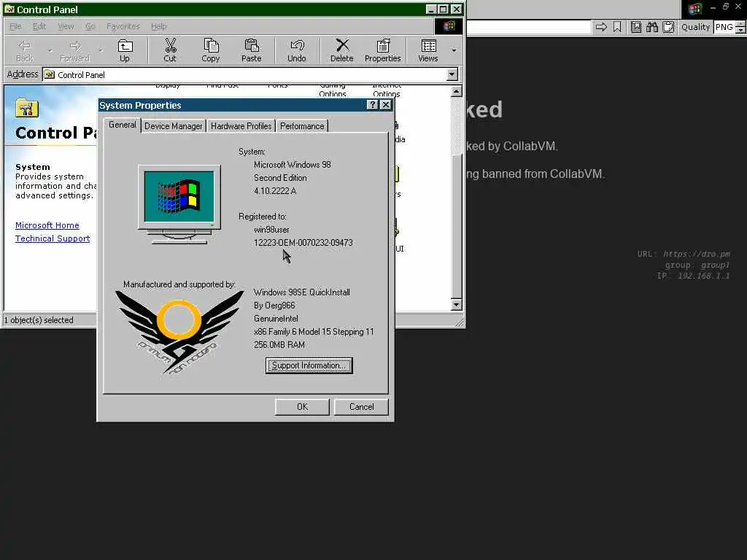The width and height of the screenshot is (747, 560).
Task: Click the Windows monitor image in System Properties
Action: (179, 205)
